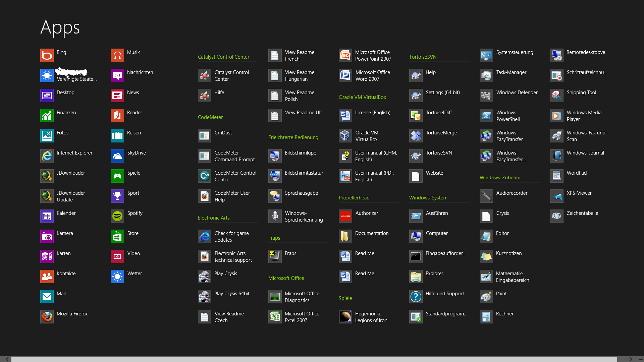This screenshot has height=362, width=644.
Task: Click the Paint palette icon
Action: point(486,297)
